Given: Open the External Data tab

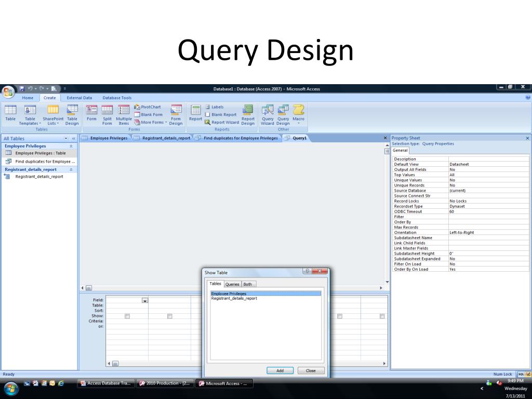Looking at the screenshot, I should click(x=79, y=98).
